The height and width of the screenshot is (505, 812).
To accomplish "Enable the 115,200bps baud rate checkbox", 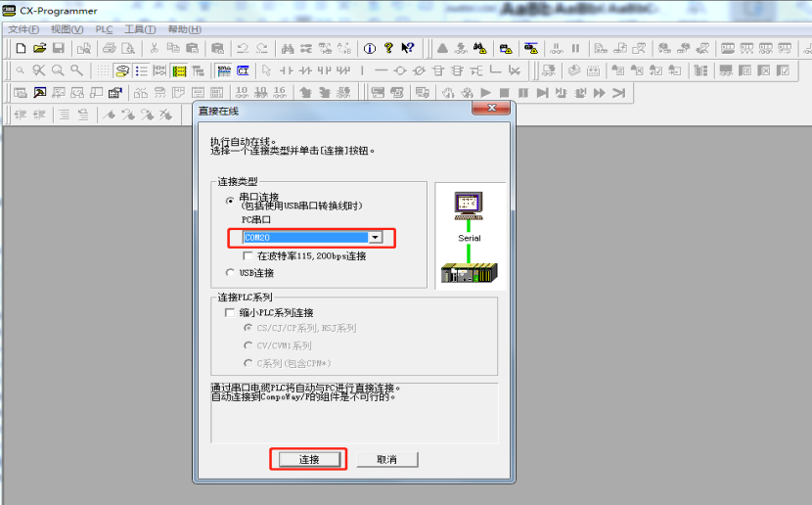I will coord(248,255).
